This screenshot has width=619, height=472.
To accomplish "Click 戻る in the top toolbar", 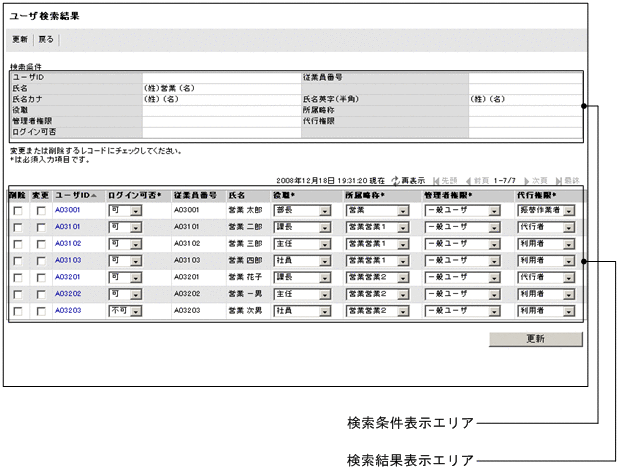I will [46, 40].
